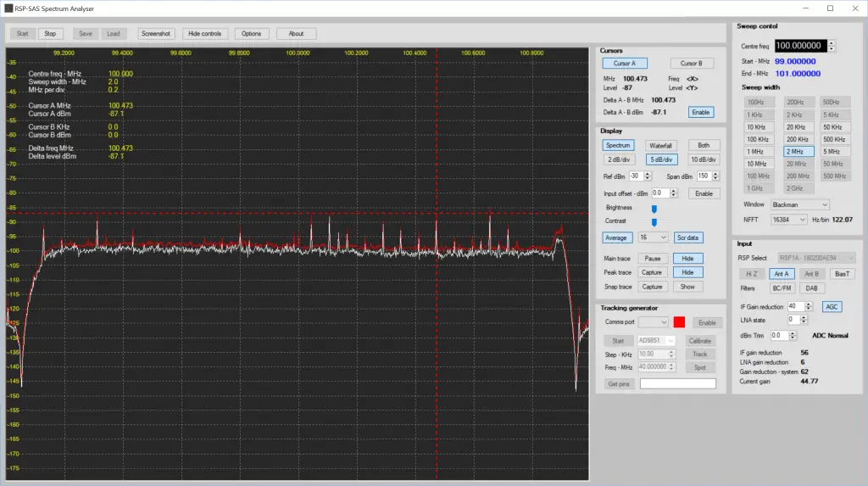Open the Options menu
This screenshot has height=486, width=868.
coord(251,34)
